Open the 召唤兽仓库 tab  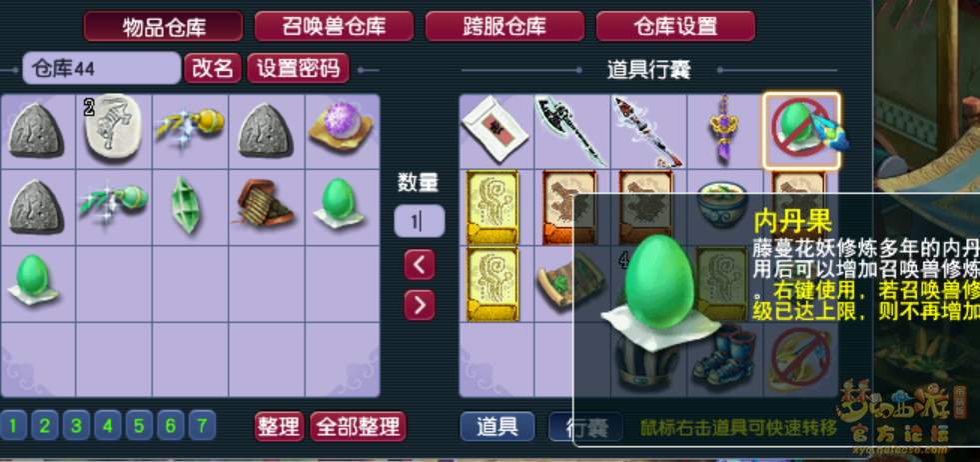(334, 26)
